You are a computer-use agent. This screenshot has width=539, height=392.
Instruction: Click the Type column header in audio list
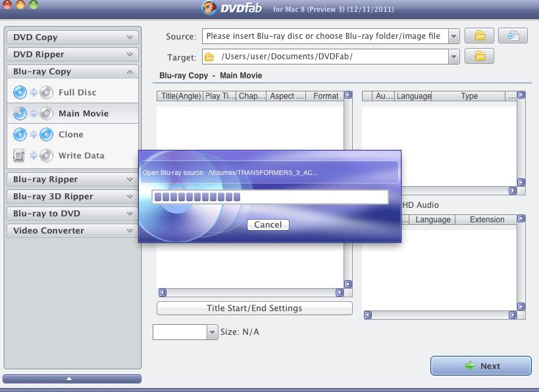tap(469, 96)
